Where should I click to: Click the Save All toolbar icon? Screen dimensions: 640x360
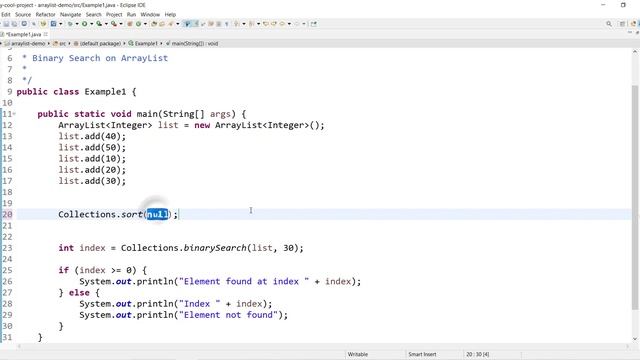(x=14, y=24)
